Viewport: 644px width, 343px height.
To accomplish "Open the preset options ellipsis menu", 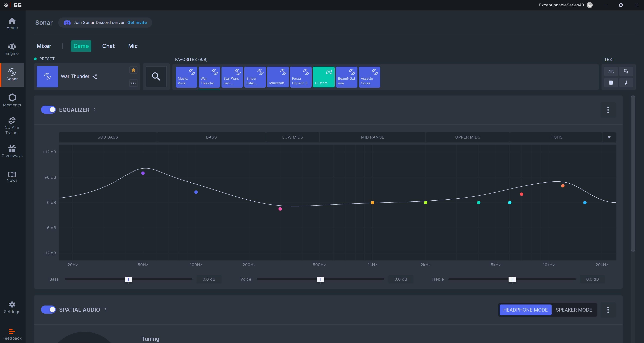I will click(133, 83).
